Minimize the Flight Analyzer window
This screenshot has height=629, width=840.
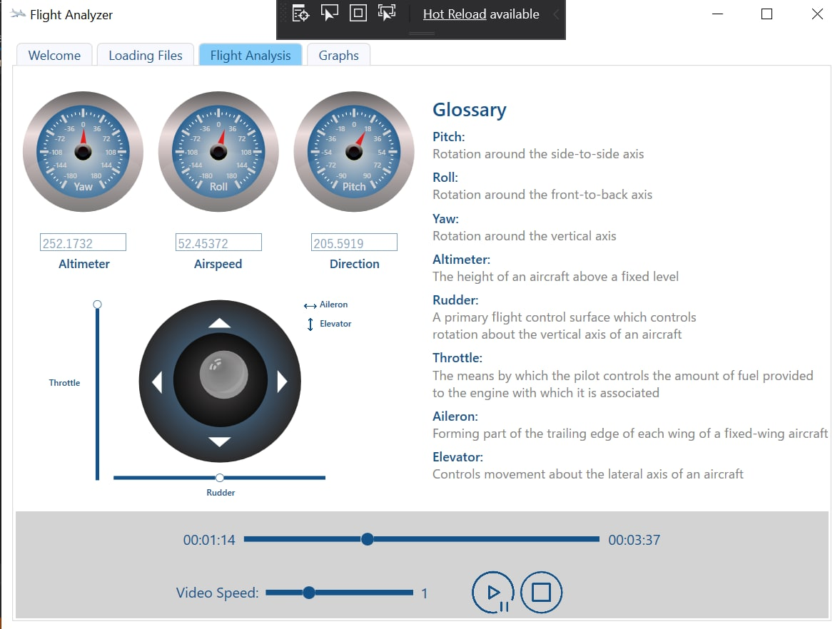[x=717, y=14]
